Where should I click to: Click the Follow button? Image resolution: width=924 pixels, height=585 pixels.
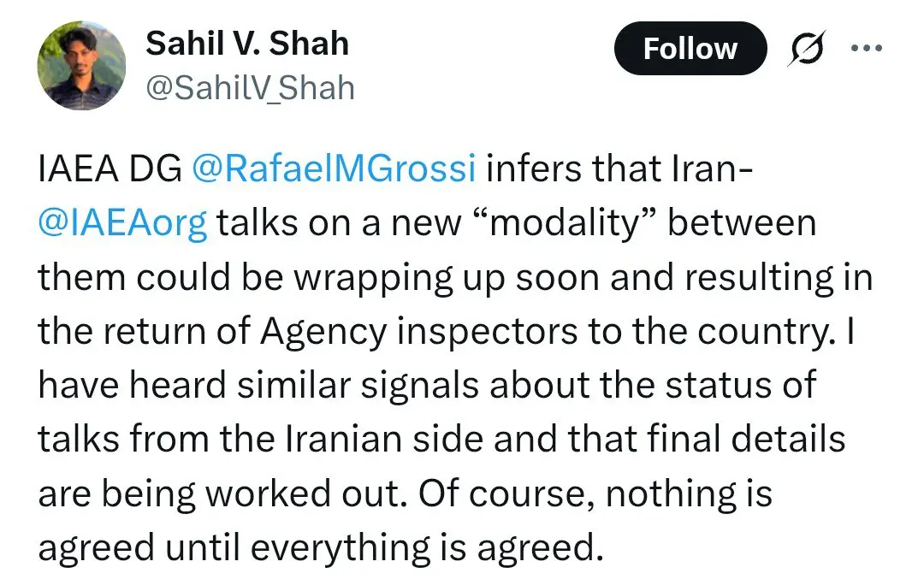click(x=690, y=49)
